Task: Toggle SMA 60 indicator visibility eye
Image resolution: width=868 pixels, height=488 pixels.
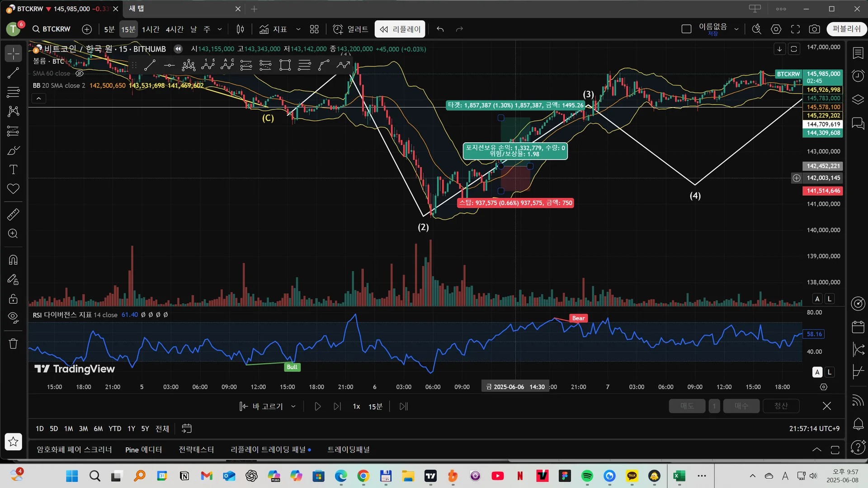Action: click(80, 73)
